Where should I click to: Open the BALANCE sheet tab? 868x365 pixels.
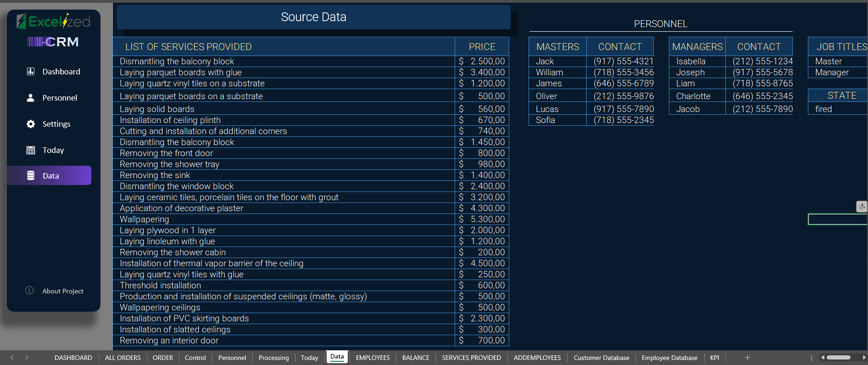(416, 358)
